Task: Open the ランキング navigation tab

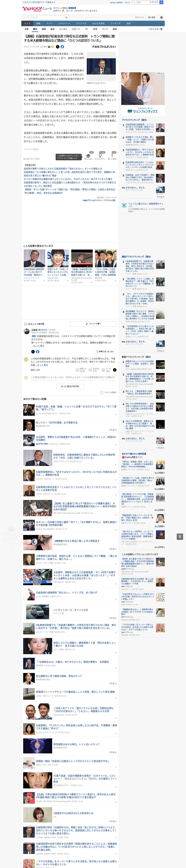Action: [x=115, y=24]
